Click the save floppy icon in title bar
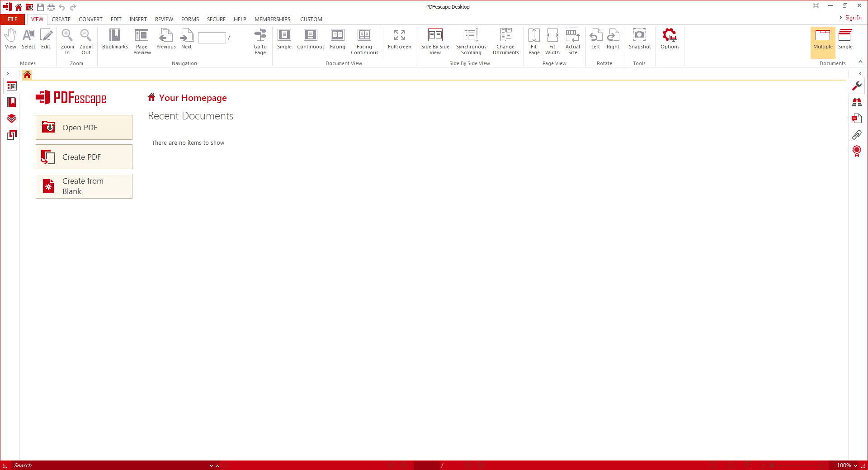This screenshot has width=868, height=470. [x=40, y=7]
